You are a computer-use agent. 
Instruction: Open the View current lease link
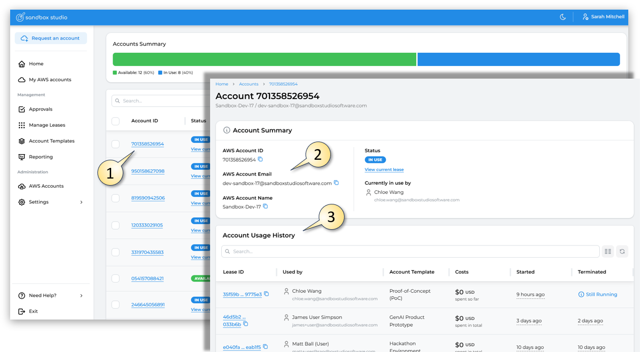[384, 169]
